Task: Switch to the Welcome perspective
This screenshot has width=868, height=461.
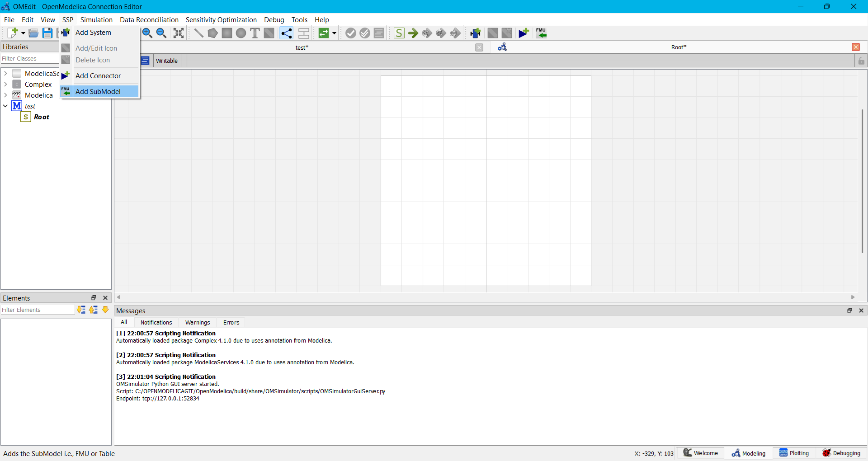Action: tap(701, 453)
